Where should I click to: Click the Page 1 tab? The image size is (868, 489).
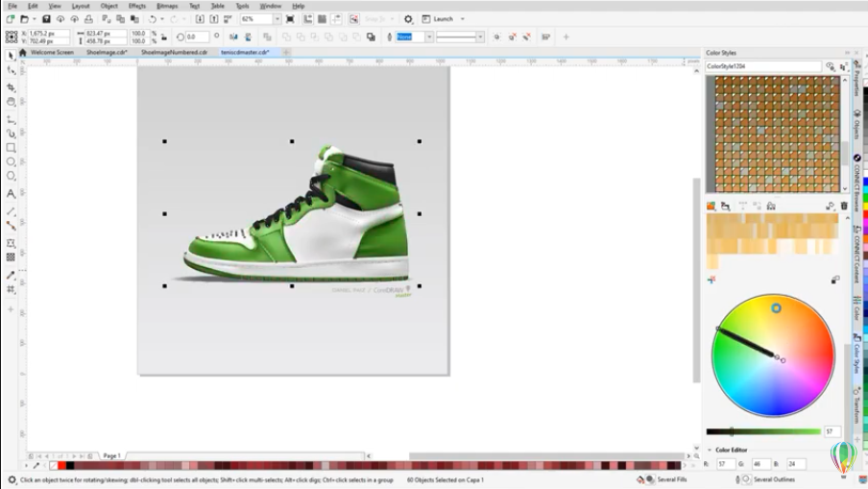click(111, 455)
